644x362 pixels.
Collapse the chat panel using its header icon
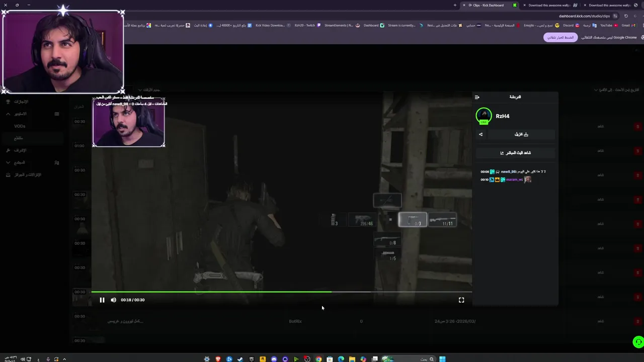pyautogui.click(x=477, y=97)
